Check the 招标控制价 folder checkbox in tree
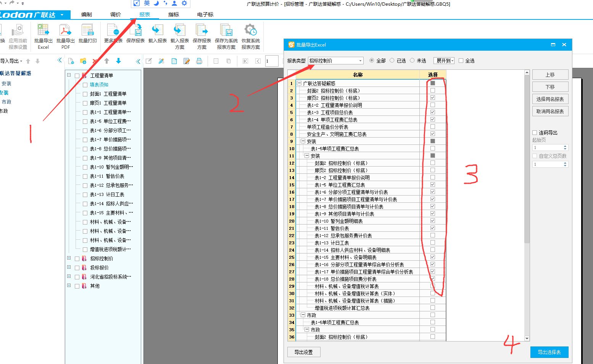Viewport: 593px width, 364px height. pos(77,258)
